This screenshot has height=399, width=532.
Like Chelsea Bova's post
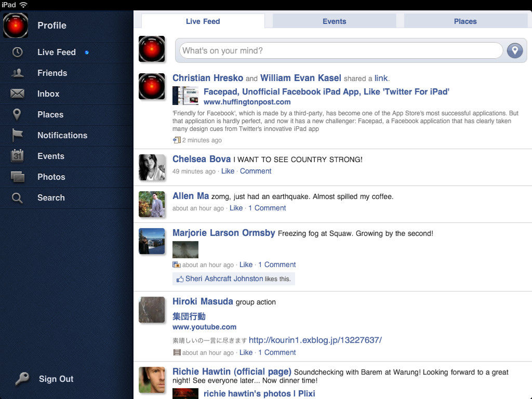click(228, 171)
